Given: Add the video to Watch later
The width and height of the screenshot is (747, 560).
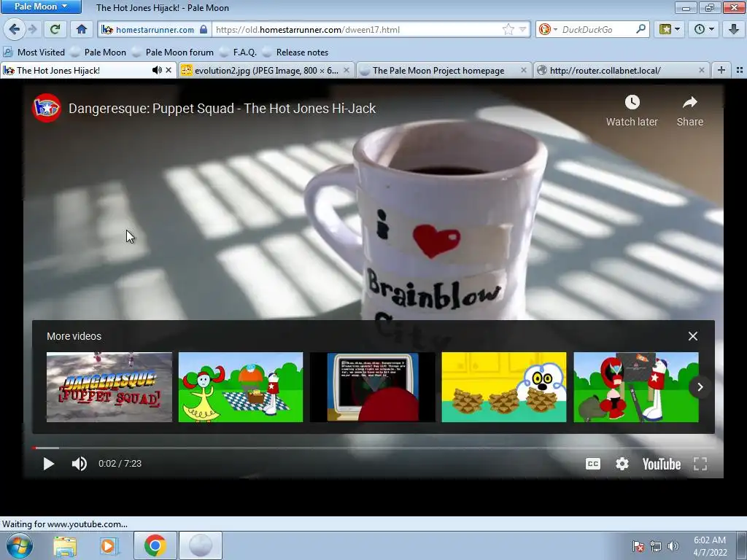Looking at the screenshot, I should [x=632, y=111].
